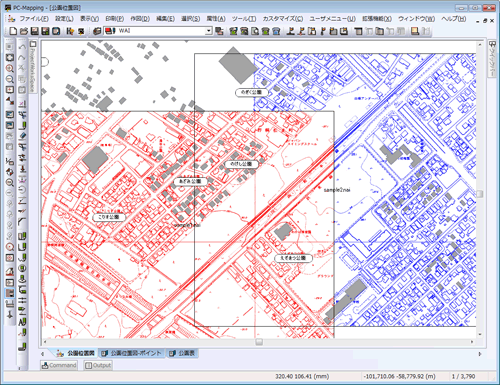
Task: Open the ヘルプ(H) menu
Action: coord(454,18)
